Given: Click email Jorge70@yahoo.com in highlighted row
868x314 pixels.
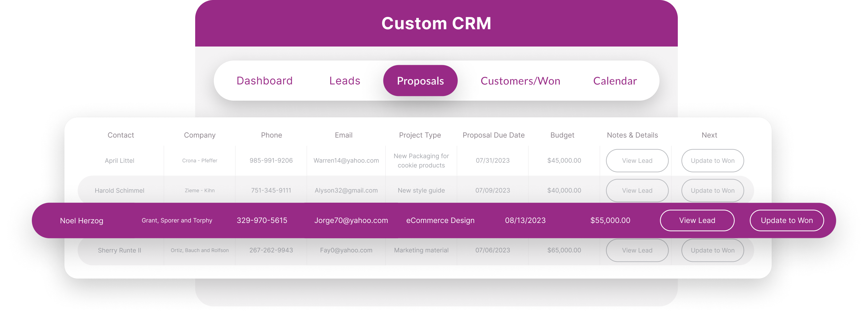Looking at the screenshot, I should tap(351, 220).
